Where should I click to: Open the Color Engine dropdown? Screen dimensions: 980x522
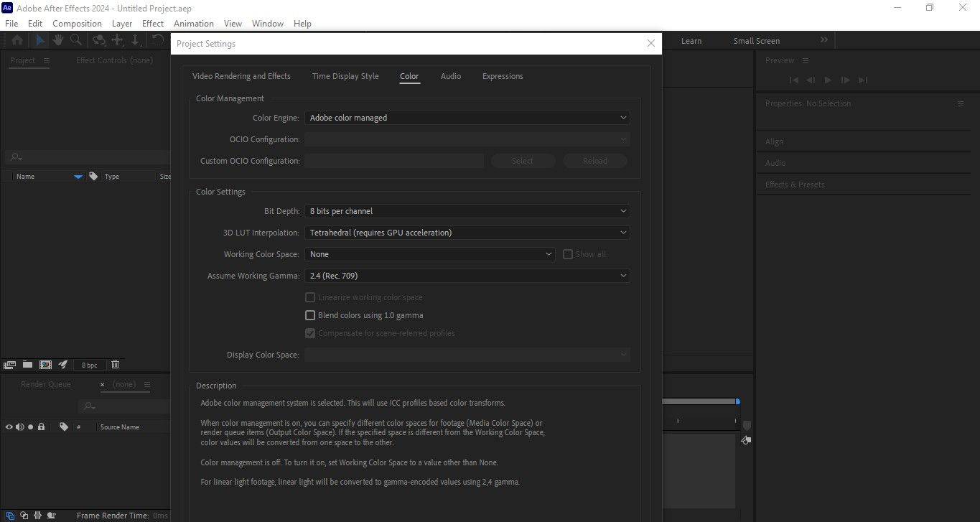coord(467,117)
